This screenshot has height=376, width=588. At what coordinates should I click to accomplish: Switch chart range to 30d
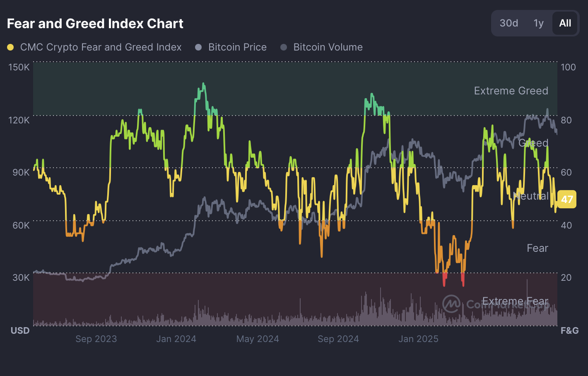(508, 23)
